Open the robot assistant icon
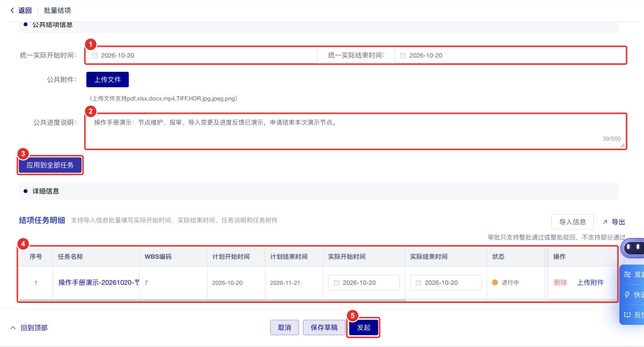The width and height of the screenshot is (644, 347). (x=632, y=249)
